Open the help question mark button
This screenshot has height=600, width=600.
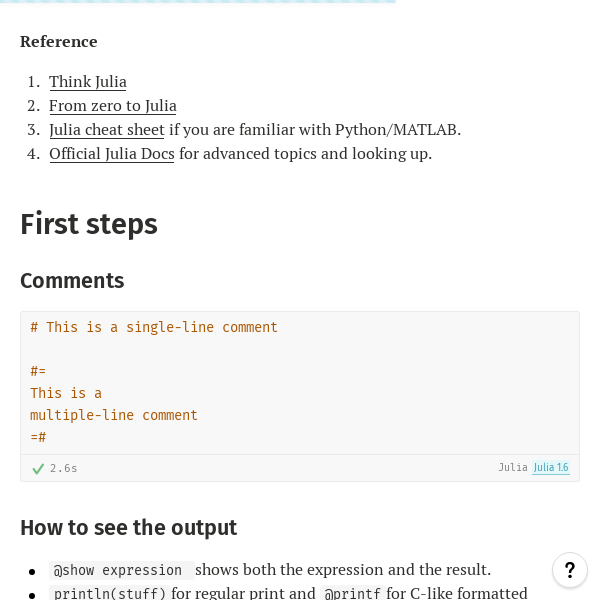click(570, 570)
